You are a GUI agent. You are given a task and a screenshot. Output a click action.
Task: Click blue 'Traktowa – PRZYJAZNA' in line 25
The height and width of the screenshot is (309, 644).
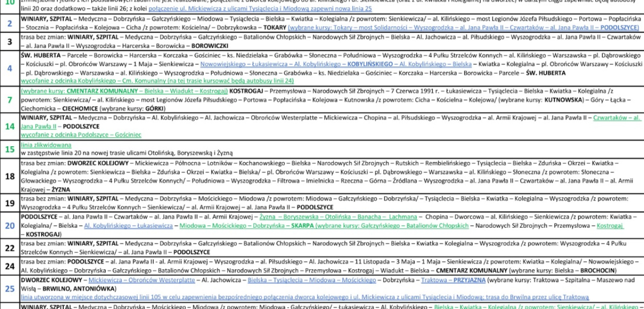(453, 281)
